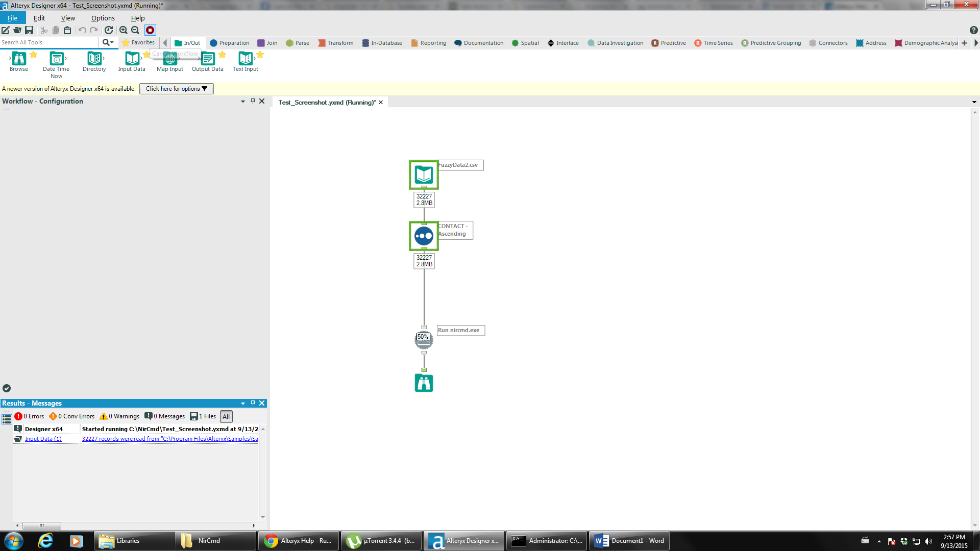Filter results by 1 Files
This screenshot has width=980, height=551.
pyautogui.click(x=203, y=416)
